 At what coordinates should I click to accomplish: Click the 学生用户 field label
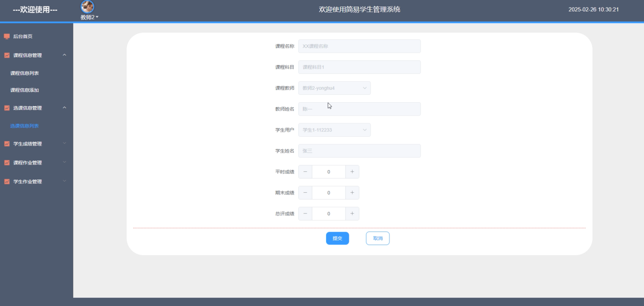tap(285, 130)
